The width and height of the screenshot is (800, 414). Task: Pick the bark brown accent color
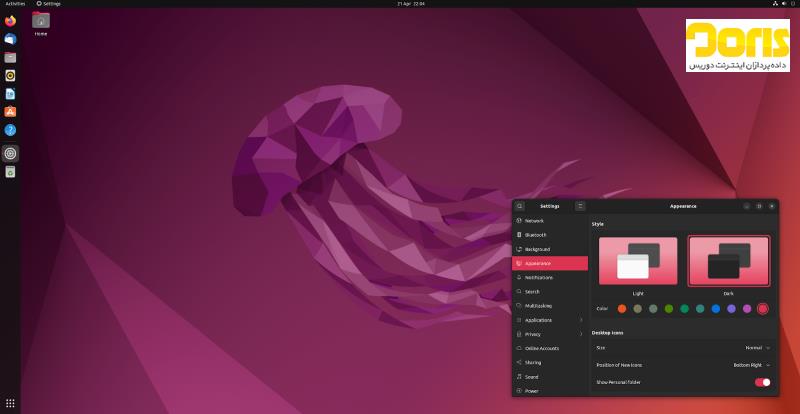click(637, 309)
